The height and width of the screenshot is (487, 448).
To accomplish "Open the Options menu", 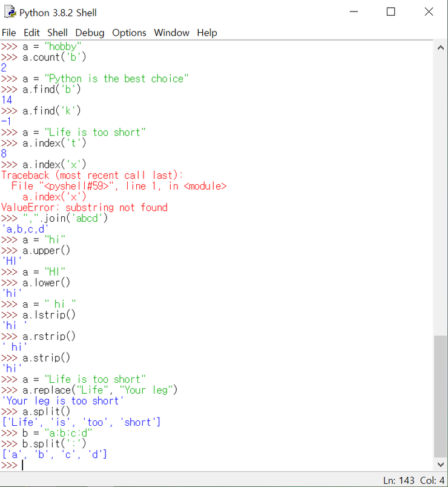I will (x=129, y=33).
